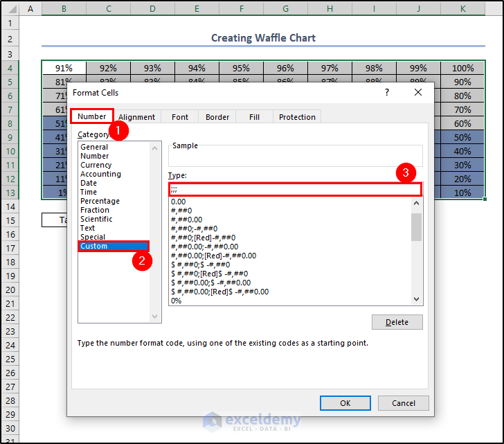
Task: Open the Font tab
Action: pos(180,117)
